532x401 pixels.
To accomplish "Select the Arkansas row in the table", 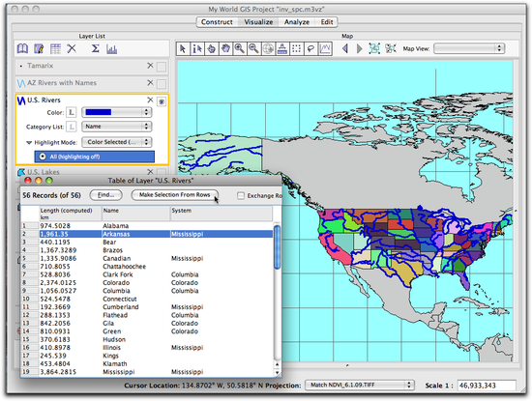I will [x=147, y=234].
